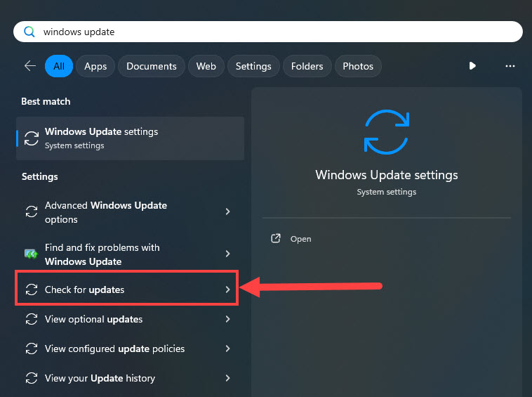Switch to the Folders filter tab
Image resolution: width=532 pixels, height=397 pixels.
click(307, 66)
